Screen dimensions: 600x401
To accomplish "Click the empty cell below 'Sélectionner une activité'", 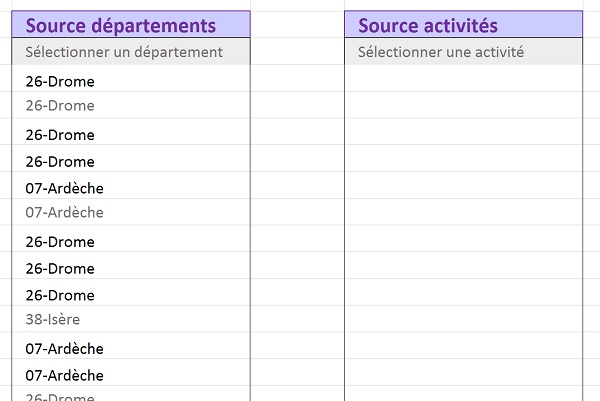I will coord(463,80).
